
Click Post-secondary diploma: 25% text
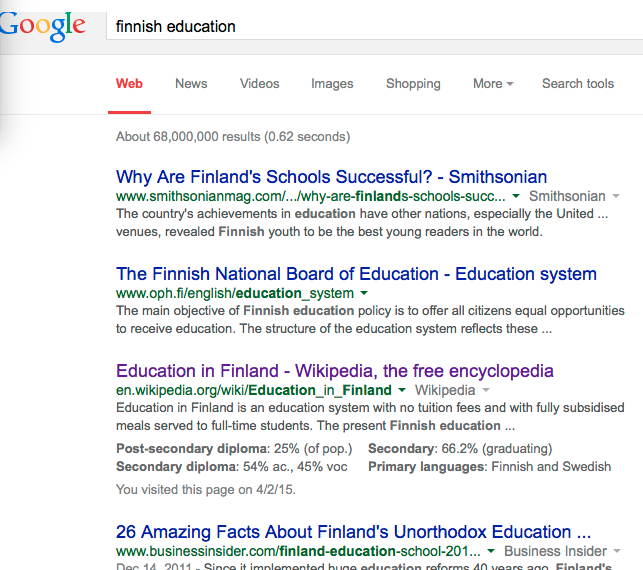[234, 449]
